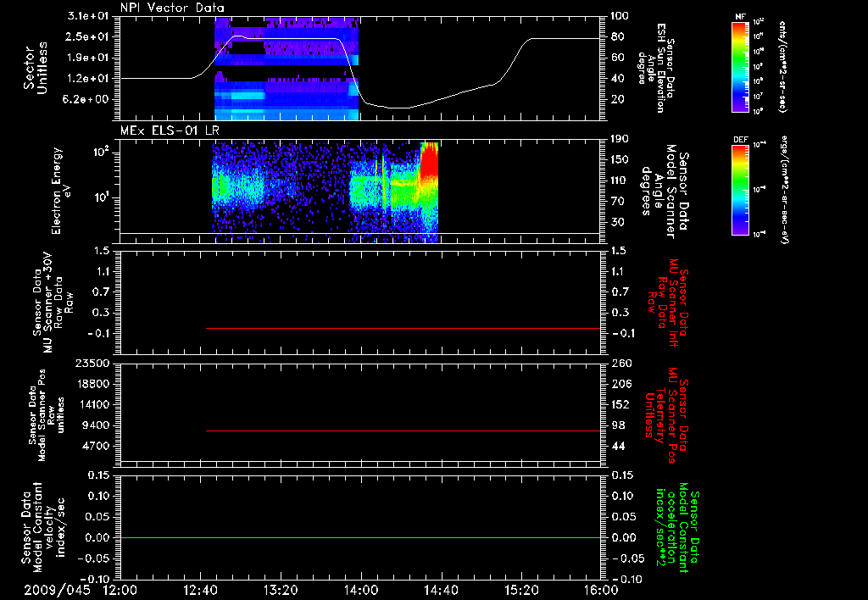868x600 pixels.
Task: Click the 'MEx ELS-01 LR' panel title
Action: point(170,131)
